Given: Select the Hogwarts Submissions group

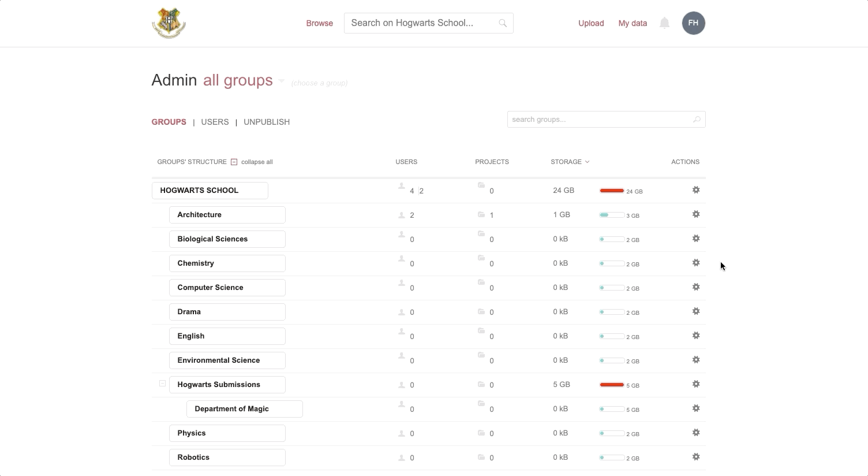Looking at the screenshot, I should pos(227,385).
